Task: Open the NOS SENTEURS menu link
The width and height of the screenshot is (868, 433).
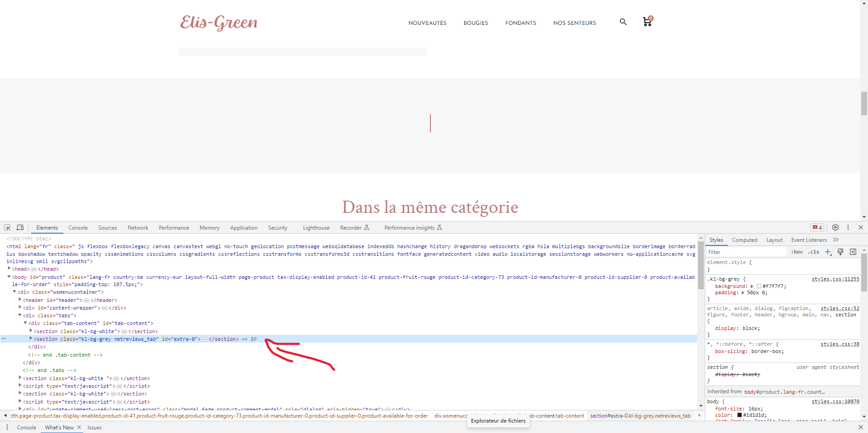Action: [575, 23]
